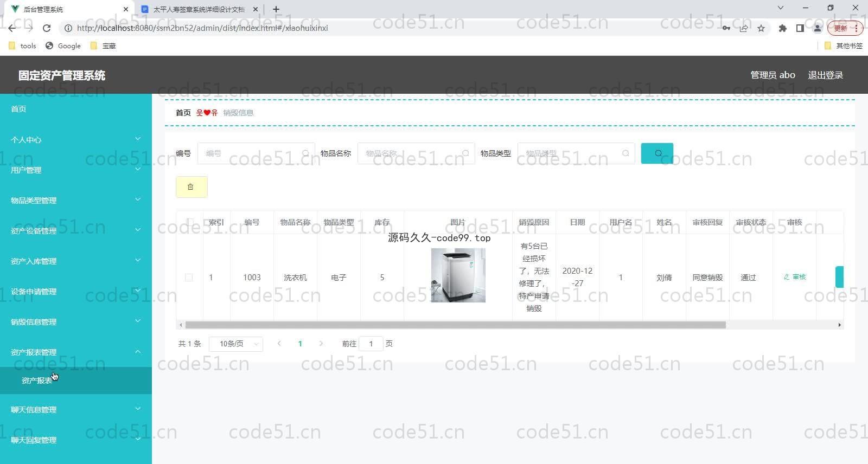Click the teal search button
This screenshot has width=868, height=464.
tap(657, 153)
